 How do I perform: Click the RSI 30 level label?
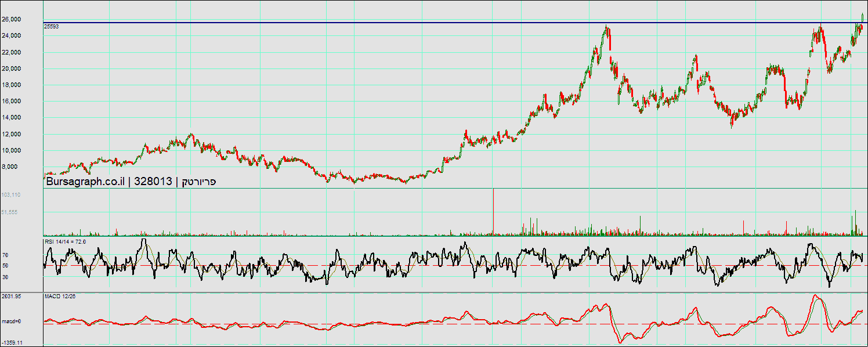[x=5, y=277]
